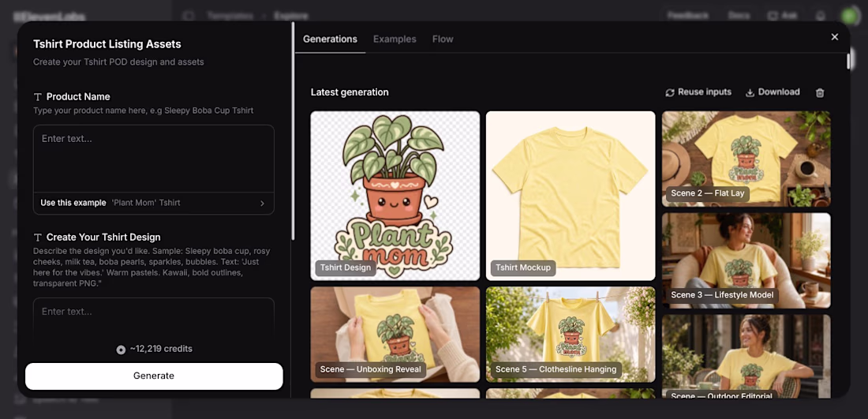Click the Reuse inputs refresh icon
This screenshot has height=419, width=868.
670,92
